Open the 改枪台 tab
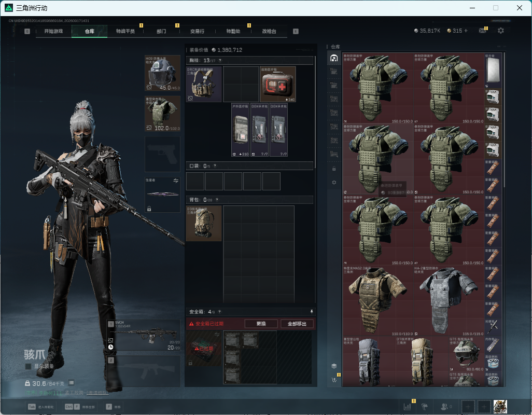The height and width of the screenshot is (415, 532). pos(269,31)
